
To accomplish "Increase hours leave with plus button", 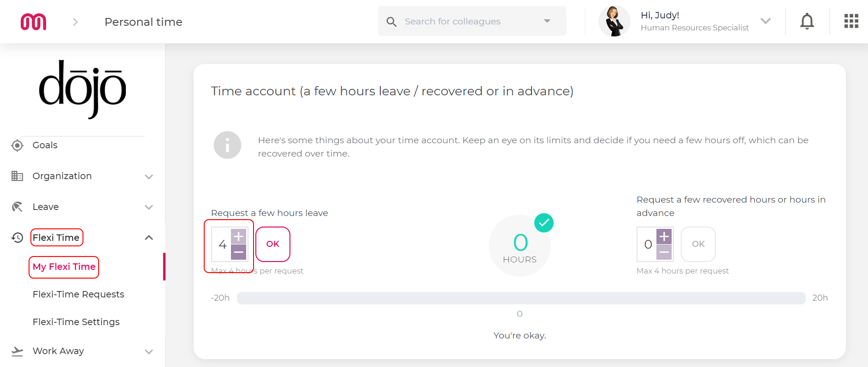I will point(238,237).
